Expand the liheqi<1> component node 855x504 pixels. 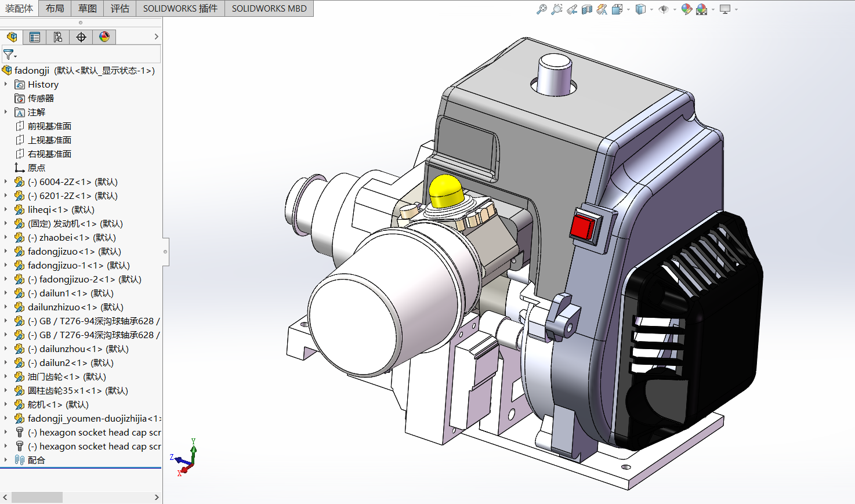click(x=6, y=209)
